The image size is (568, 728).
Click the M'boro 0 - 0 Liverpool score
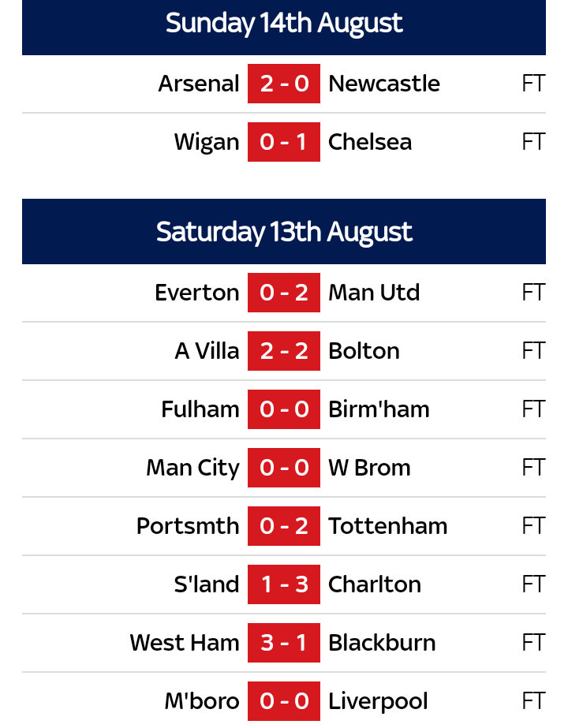[284, 701]
